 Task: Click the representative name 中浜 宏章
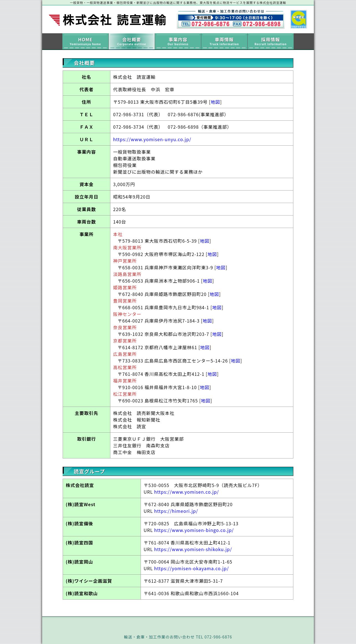[162, 90]
